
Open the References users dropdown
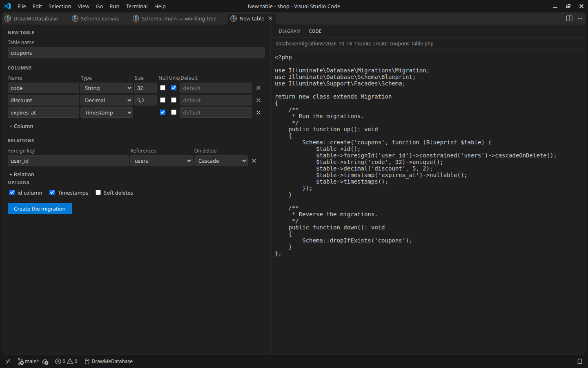(x=161, y=161)
